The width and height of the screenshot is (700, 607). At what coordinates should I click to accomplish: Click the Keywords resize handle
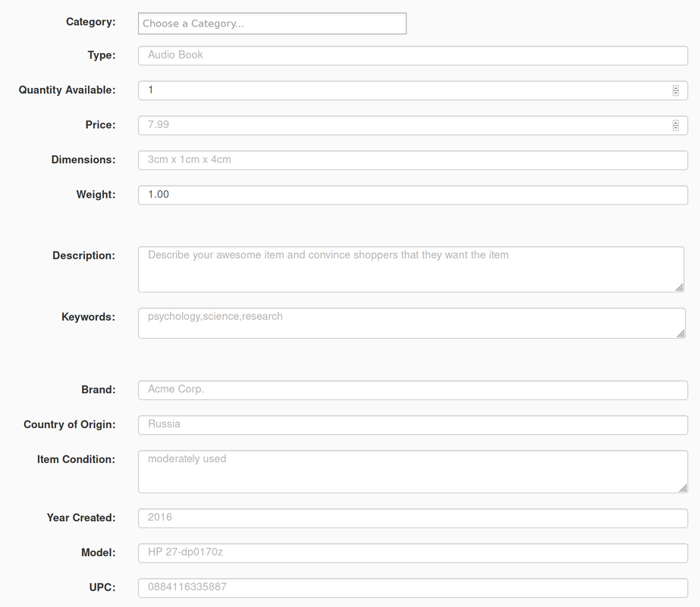coord(680,333)
